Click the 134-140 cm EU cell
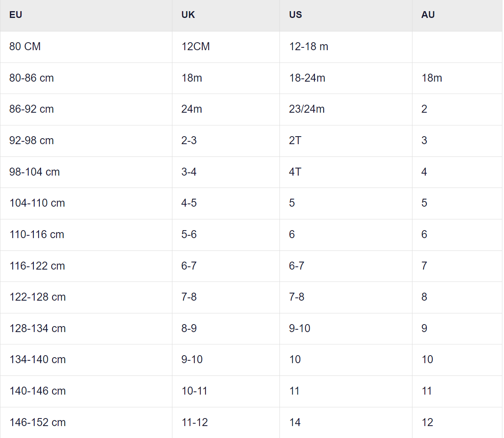The width and height of the screenshot is (504, 438). pyautogui.click(x=37, y=360)
